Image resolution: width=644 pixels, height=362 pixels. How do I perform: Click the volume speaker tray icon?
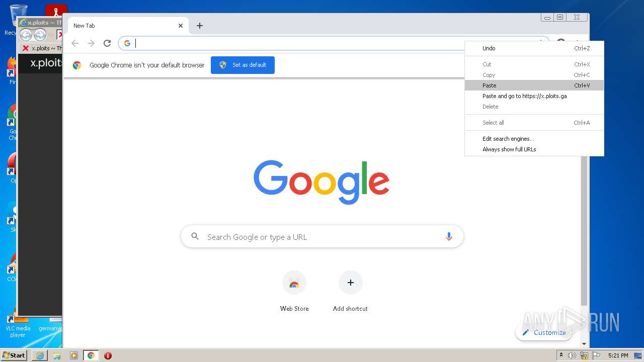pyautogui.click(x=572, y=355)
